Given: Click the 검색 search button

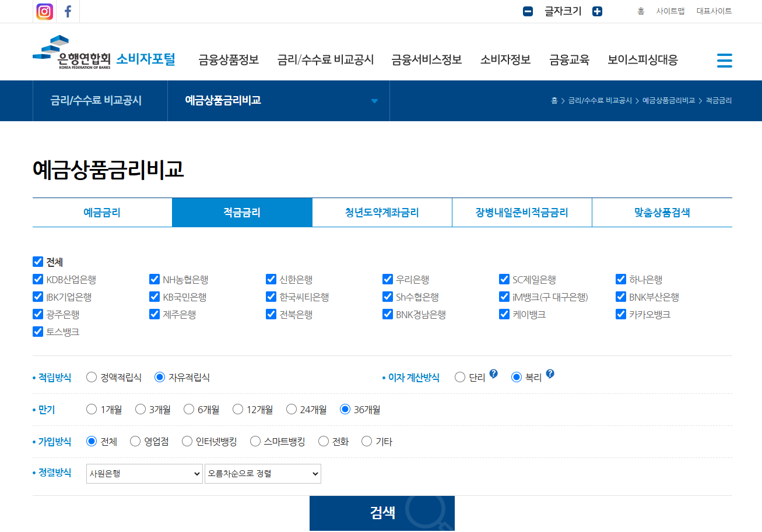Looking at the screenshot, I should click(x=382, y=513).
